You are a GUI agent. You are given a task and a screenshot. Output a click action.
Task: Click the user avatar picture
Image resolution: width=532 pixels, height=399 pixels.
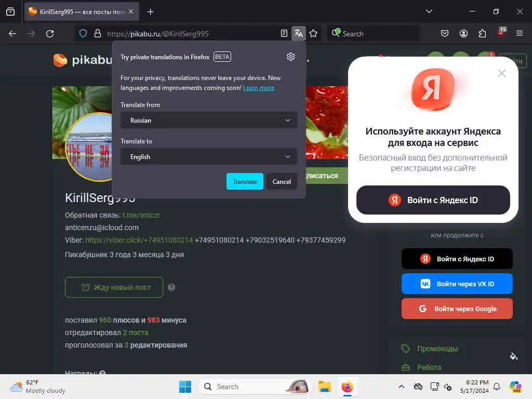pyautogui.click(x=89, y=147)
